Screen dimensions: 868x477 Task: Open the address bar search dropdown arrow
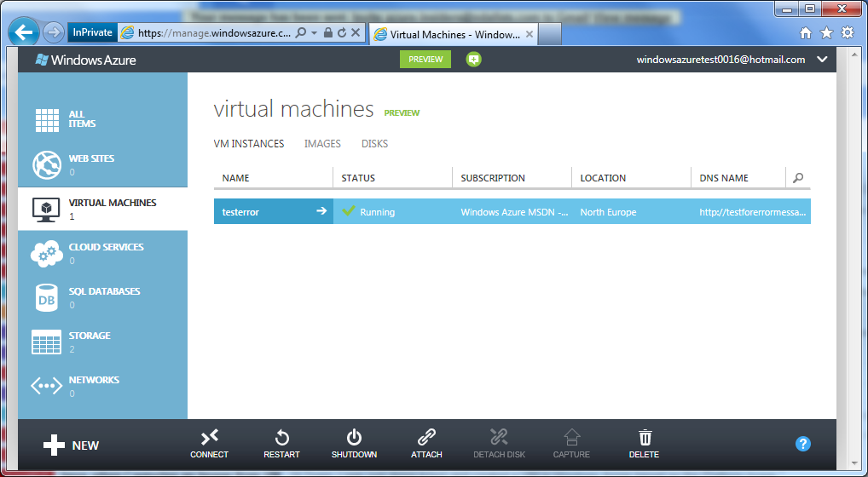[x=314, y=33]
